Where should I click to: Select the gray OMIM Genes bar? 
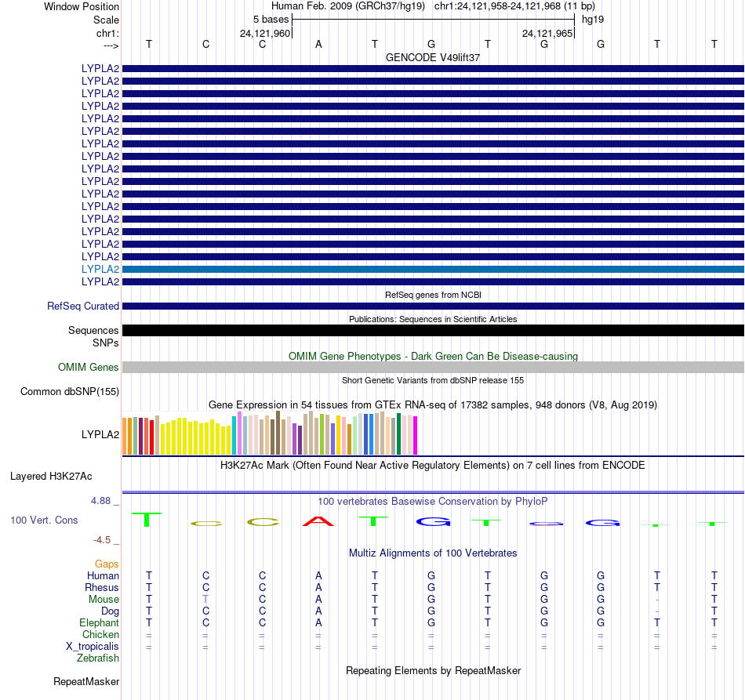coord(433,367)
